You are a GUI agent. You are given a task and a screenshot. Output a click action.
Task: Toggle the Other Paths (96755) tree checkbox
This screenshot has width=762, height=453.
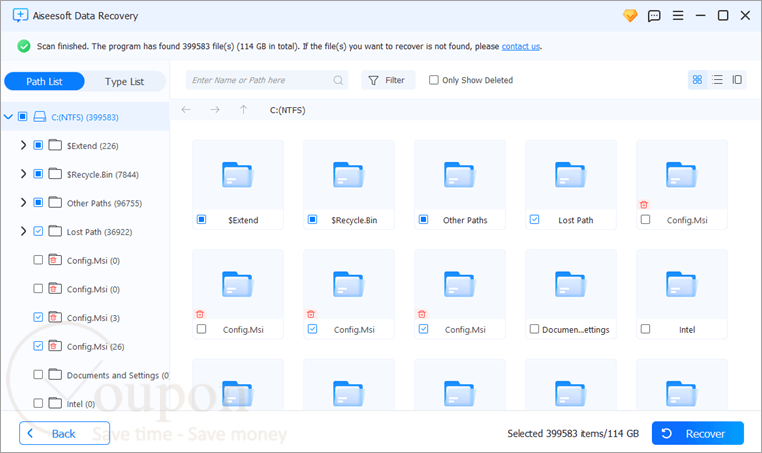[x=38, y=203]
